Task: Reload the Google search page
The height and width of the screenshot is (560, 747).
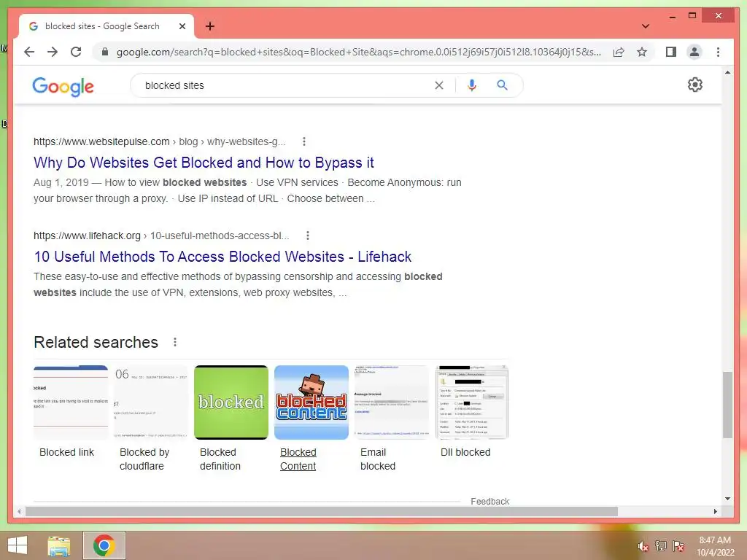Action: [x=76, y=52]
